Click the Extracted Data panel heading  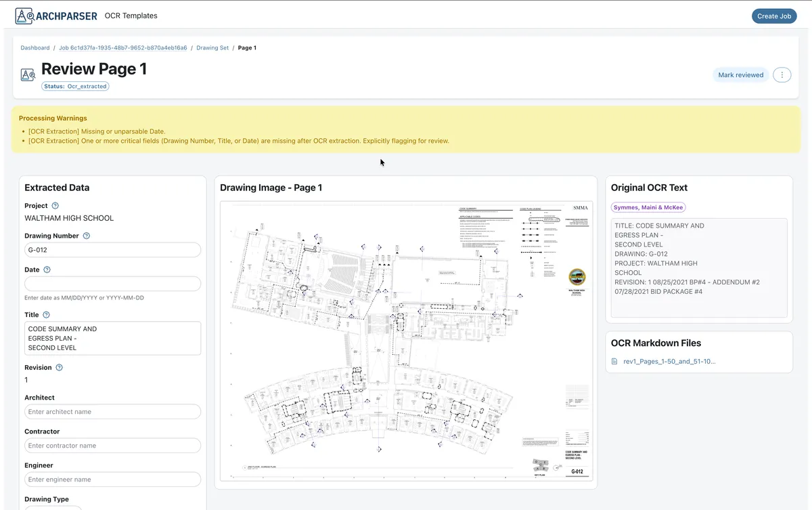[57, 188]
